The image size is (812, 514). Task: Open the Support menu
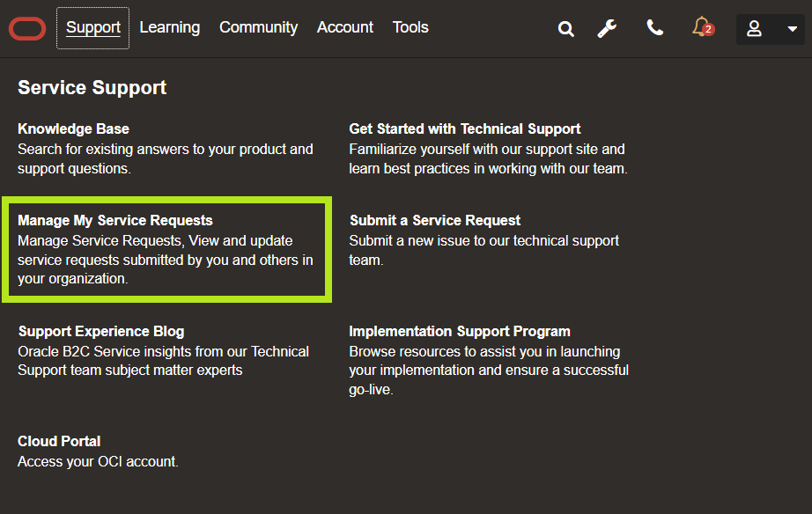coord(92,28)
